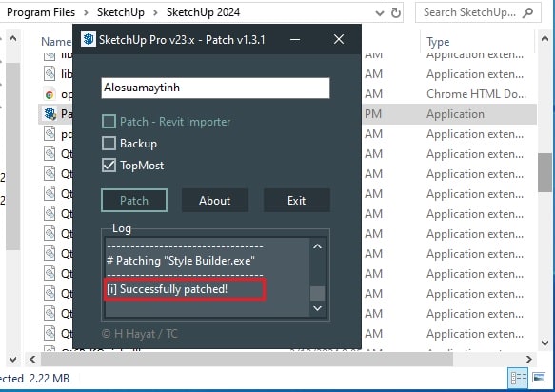The image size is (555, 392).
Task: Click the log panel scroll-up arrow
Action: [318, 246]
